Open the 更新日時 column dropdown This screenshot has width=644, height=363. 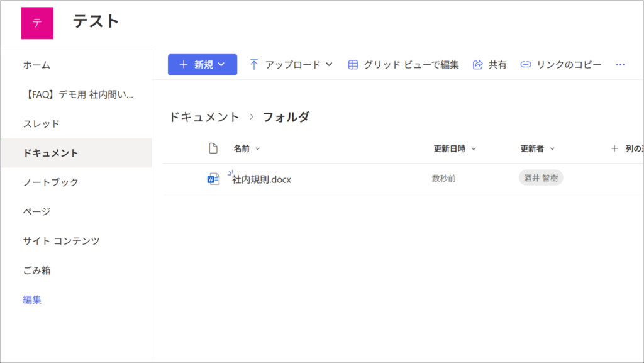tap(474, 148)
